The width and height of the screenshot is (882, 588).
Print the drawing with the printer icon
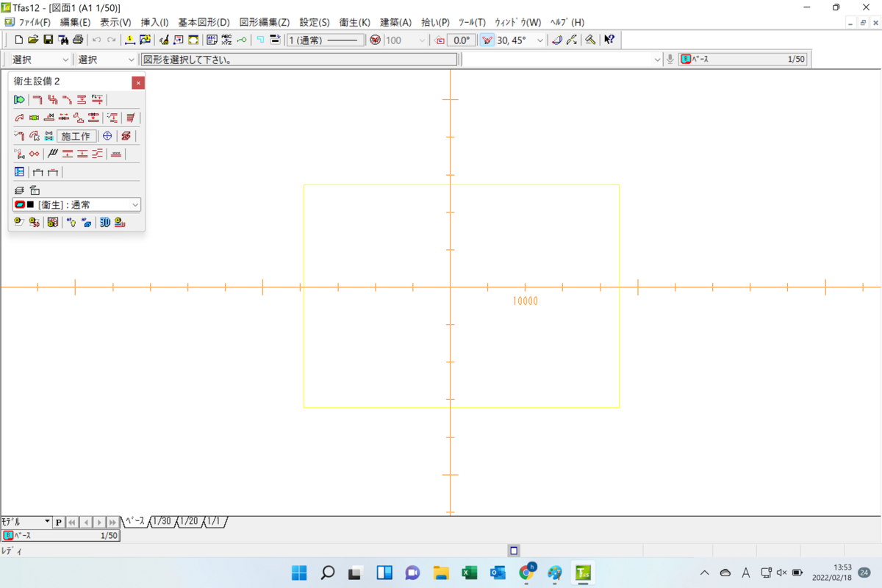pyautogui.click(x=77, y=40)
